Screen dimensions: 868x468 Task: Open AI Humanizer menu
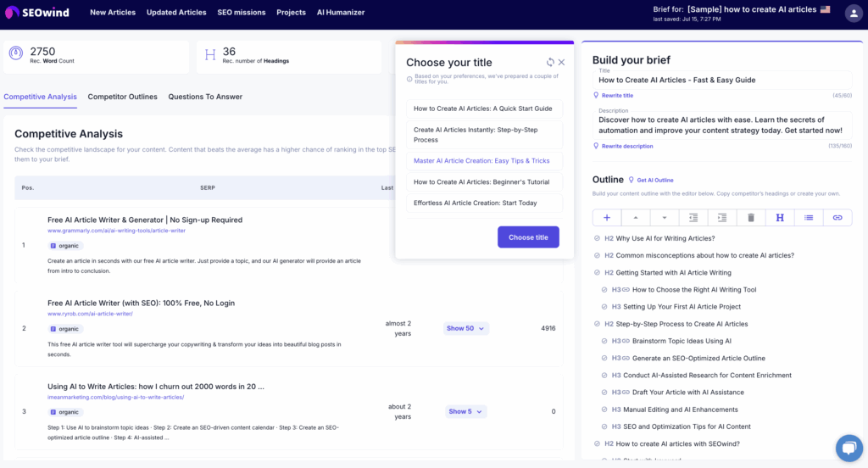coord(341,12)
